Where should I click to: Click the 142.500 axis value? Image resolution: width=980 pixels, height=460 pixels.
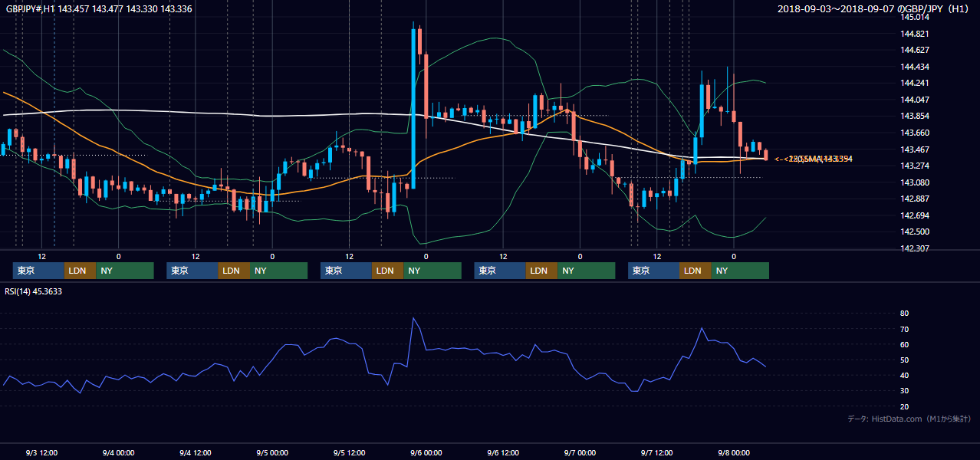click(914, 232)
